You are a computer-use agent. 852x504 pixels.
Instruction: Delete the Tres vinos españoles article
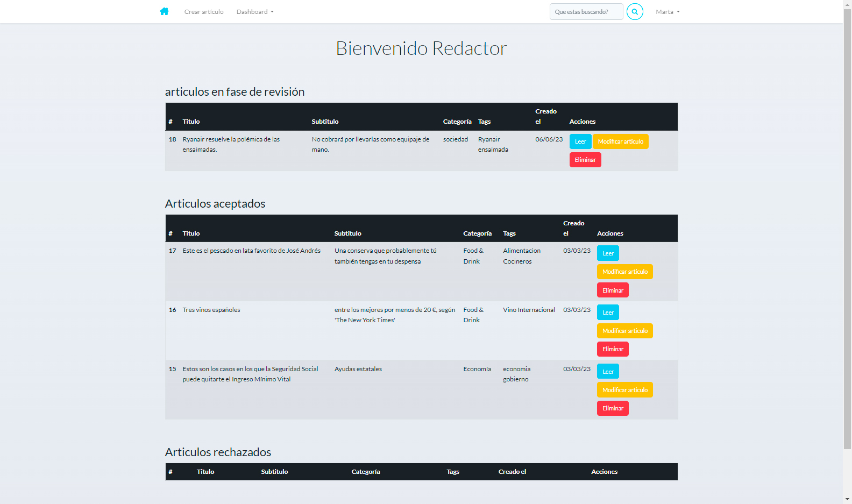612,349
